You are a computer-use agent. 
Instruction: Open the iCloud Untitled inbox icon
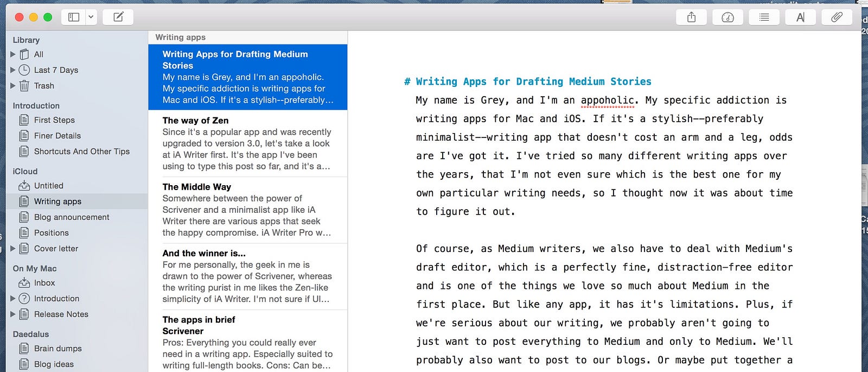click(x=24, y=186)
